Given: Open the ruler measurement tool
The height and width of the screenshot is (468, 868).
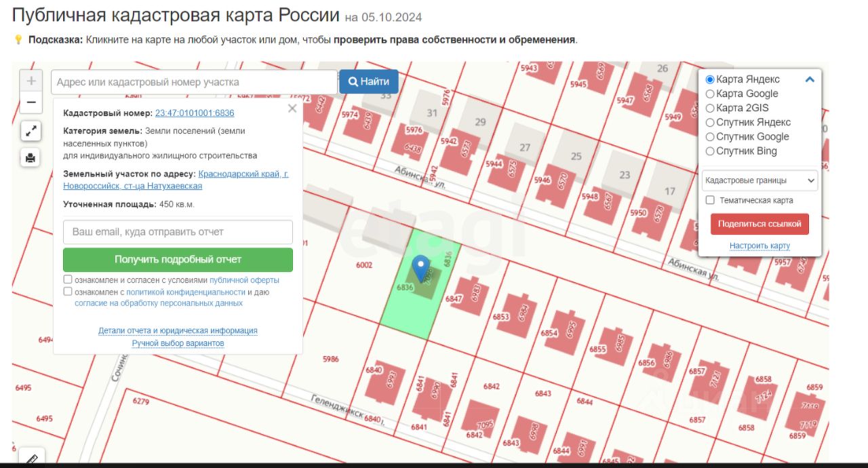Looking at the screenshot, I should 31,459.
